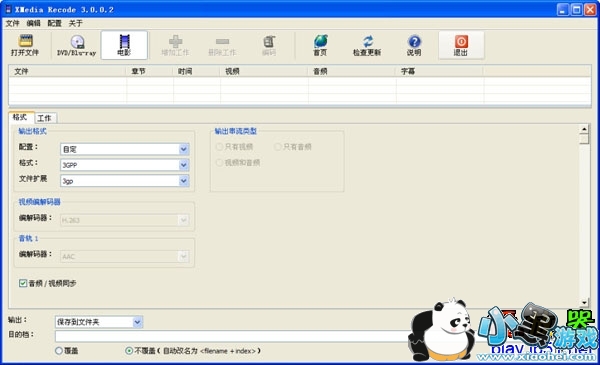Image resolution: width=600 pixels, height=365 pixels.
Task: Open the 编辑 menu
Action: click(34, 23)
